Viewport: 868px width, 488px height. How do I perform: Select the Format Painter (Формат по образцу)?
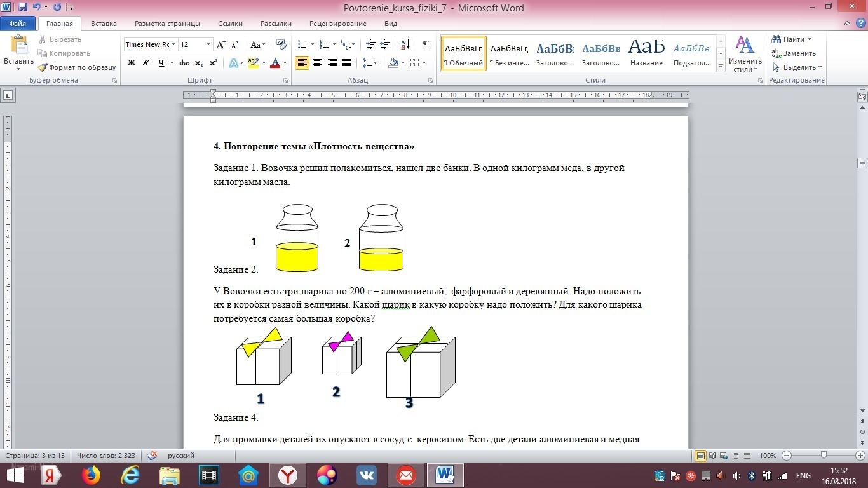pos(77,67)
